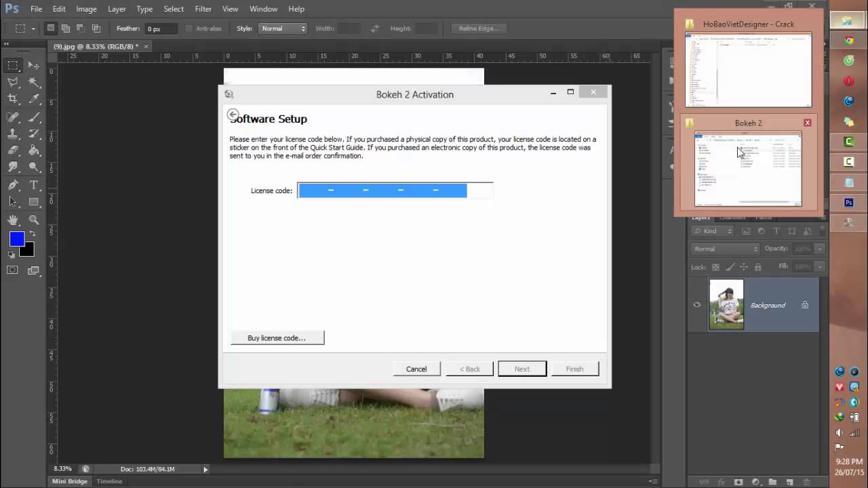Select the Paint Bucket tool
The image size is (868, 488).
click(33, 150)
